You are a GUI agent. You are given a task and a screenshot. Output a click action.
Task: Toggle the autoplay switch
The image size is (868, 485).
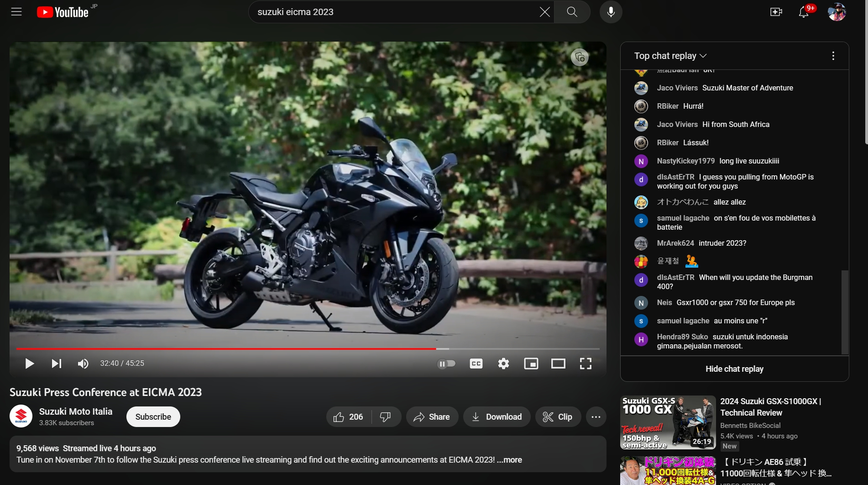point(446,364)
